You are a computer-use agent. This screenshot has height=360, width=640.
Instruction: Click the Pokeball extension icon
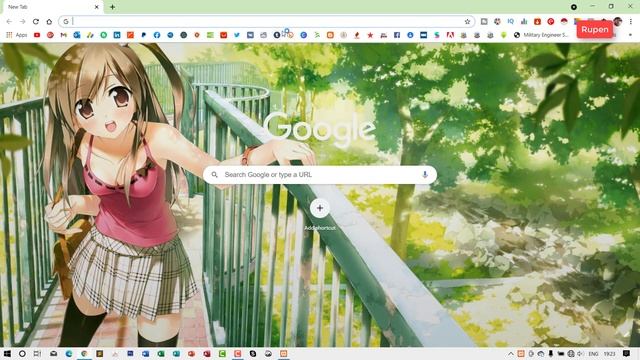pyautogui.click(x=564, y=21)
